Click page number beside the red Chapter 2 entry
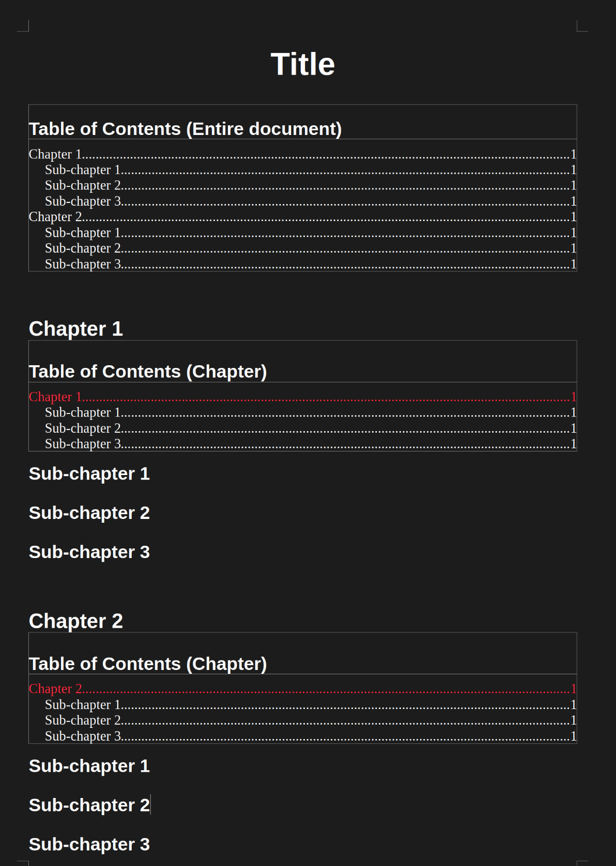Image resolution: width=616 pixels, height=866 pixels. point(573,689)
